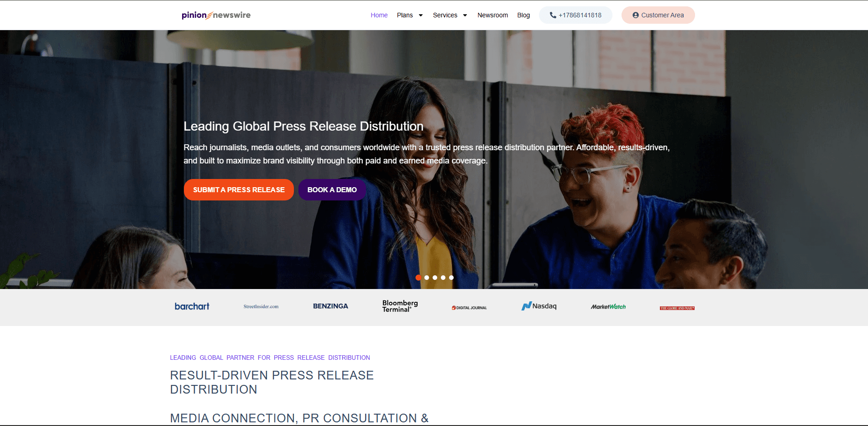The height and width of the screenshot is (426, 868).
Task: Open the Plans menu
Action: pyautogui.click(x=405, y=15)
